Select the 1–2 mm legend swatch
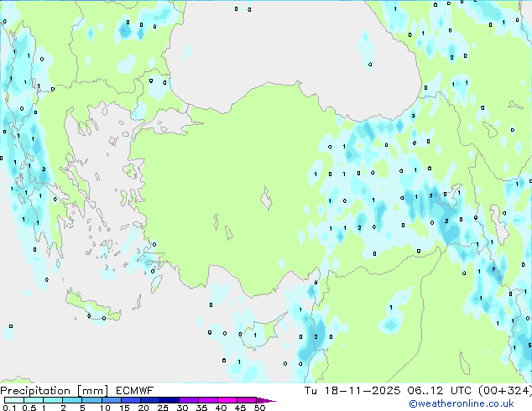The width and height of the screenshot is (532, 411). [53, 400]
